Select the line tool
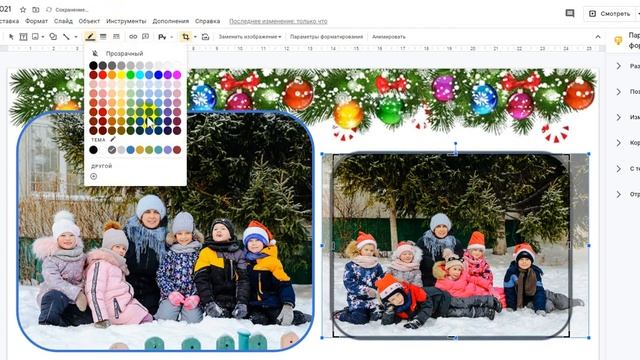This screenshot has width=640, height=360. pos(66,37)
